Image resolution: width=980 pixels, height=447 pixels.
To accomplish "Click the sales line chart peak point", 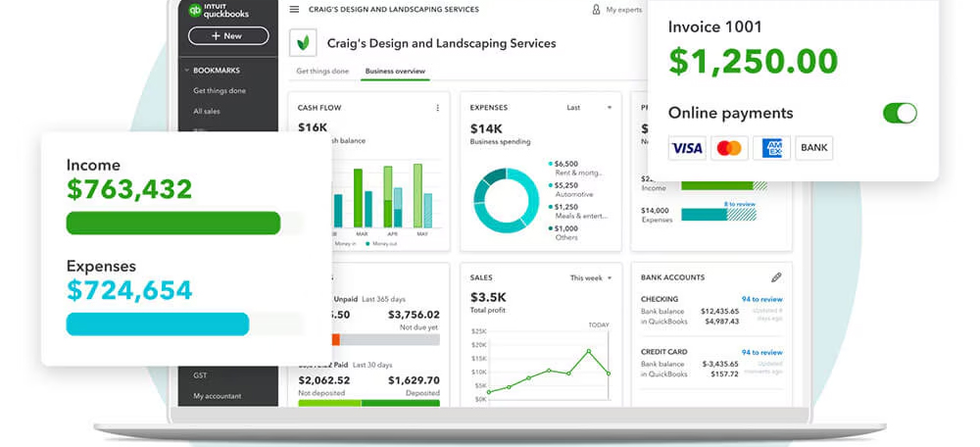I will tap(588, 351).
